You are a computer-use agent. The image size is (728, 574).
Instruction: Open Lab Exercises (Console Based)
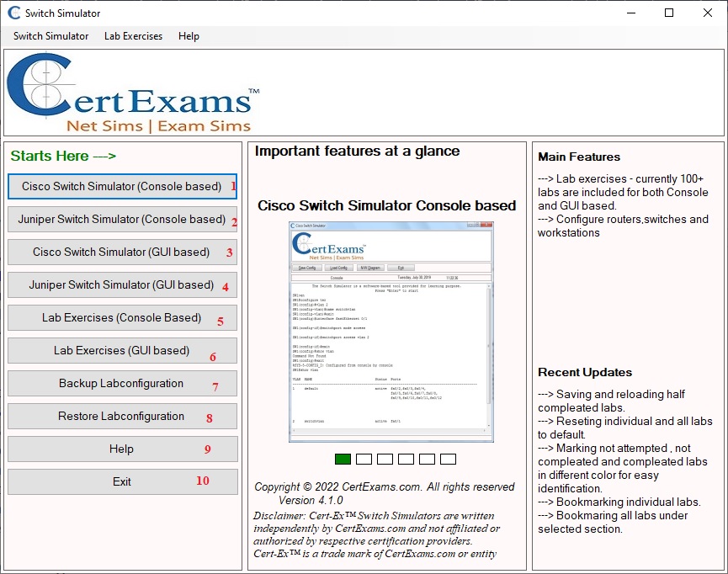(x=122, y=317)
